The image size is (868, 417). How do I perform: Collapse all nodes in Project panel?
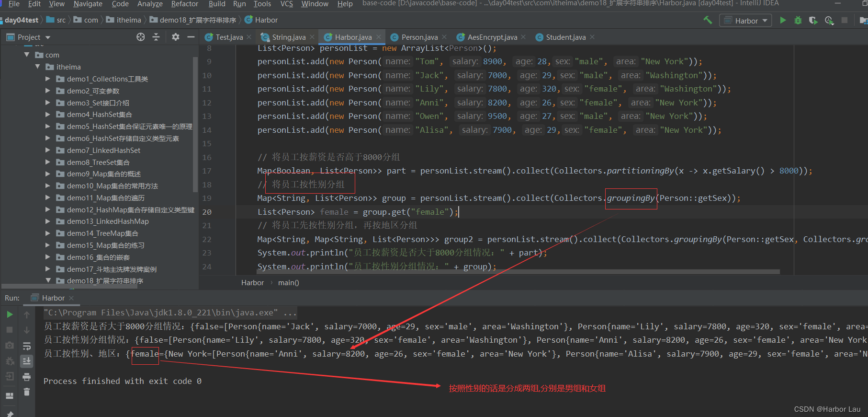(x=156, y=37)
